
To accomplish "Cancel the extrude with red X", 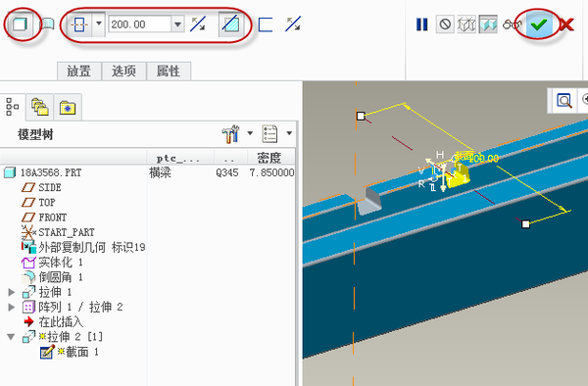I will (x=566, y=25).
